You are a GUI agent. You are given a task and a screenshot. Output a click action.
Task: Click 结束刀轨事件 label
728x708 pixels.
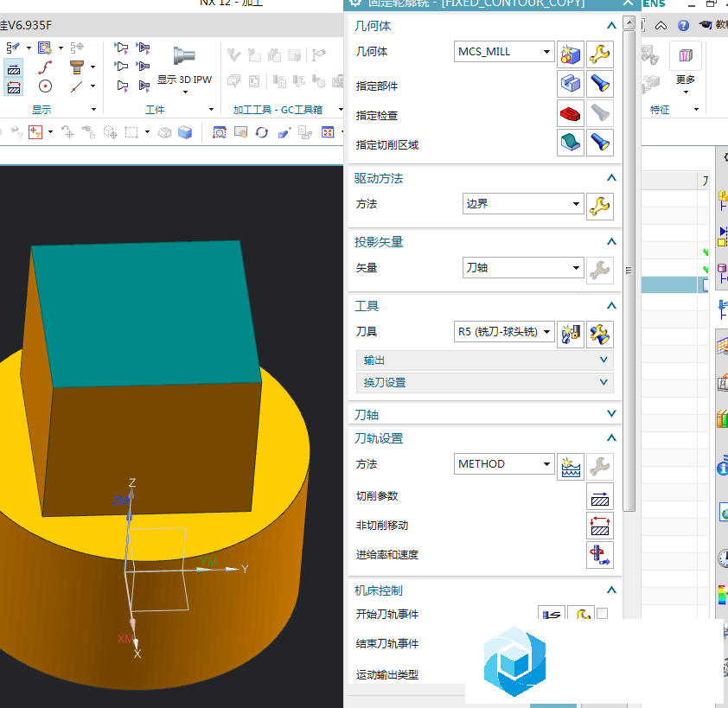click(x=387, y=643)
